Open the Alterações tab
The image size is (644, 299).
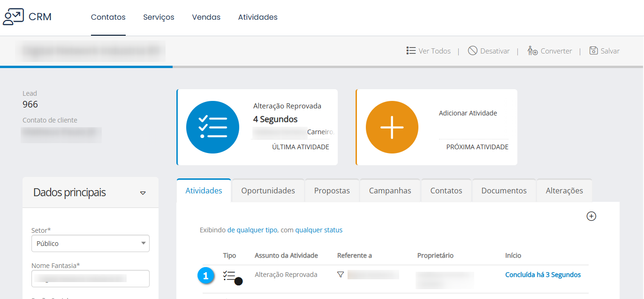pyautogui.click(x=564, y=191)
